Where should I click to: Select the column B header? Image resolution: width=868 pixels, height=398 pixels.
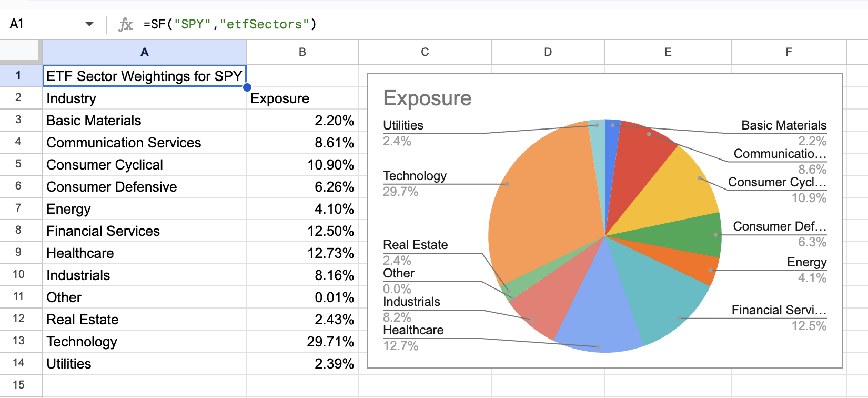click(302, 52)
